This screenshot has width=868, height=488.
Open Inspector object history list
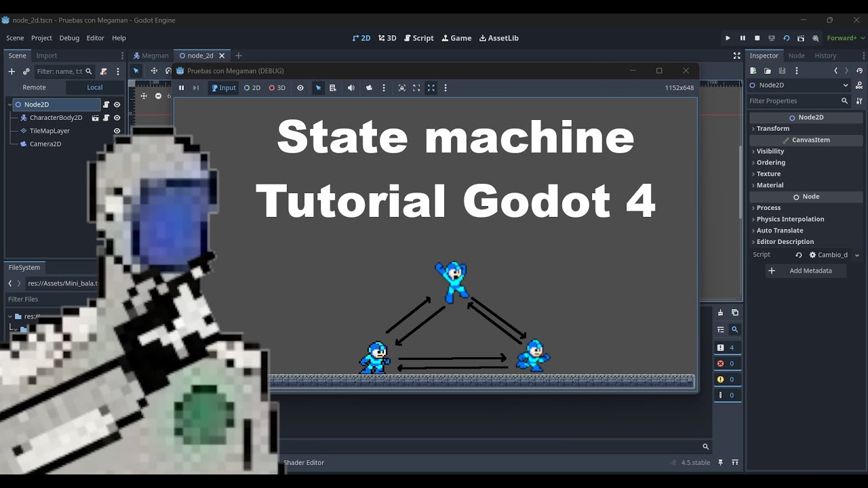tap(859, 70)
